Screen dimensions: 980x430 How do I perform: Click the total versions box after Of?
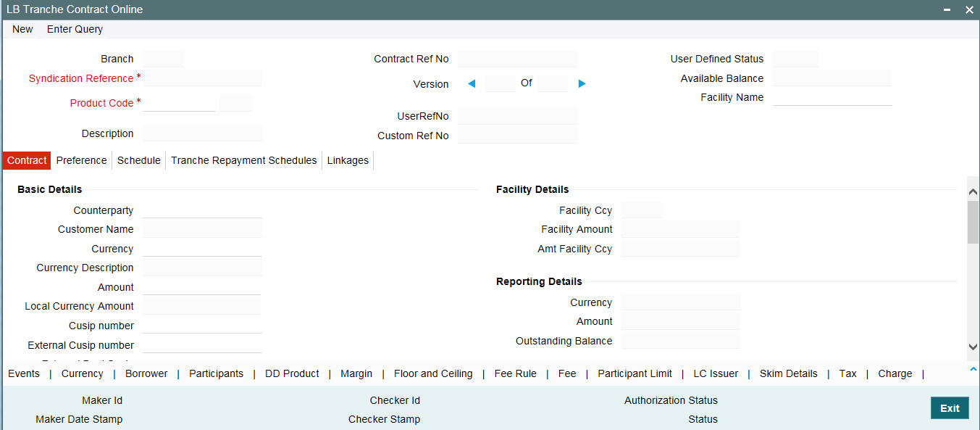[x=553, y=83]
